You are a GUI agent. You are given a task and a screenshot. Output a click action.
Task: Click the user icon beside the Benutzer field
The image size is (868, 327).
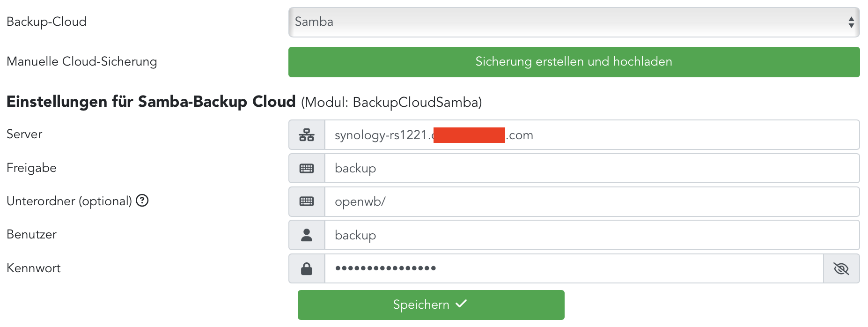click(x=307, y=235)
